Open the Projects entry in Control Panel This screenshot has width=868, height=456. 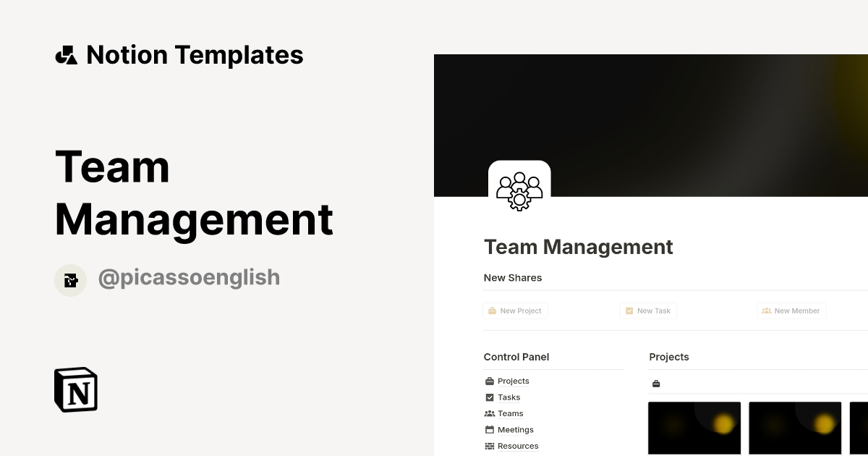pyautogui.click(x=513, y=381)
